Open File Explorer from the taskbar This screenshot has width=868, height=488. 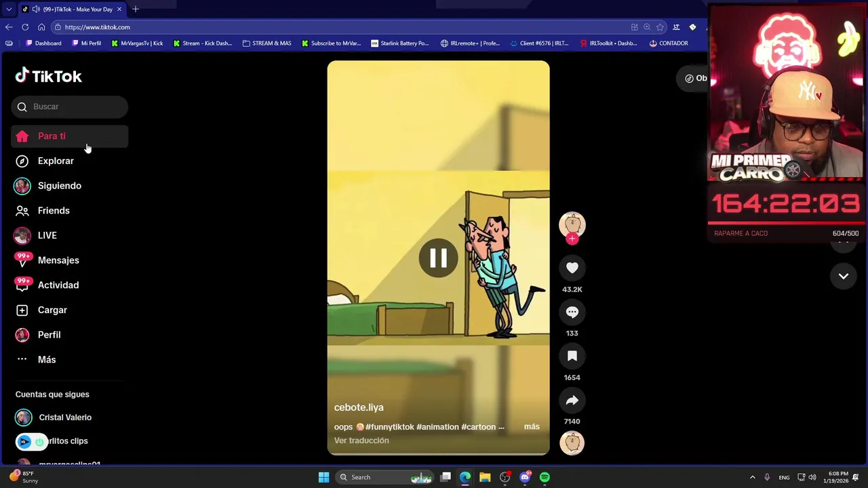click(485, 477)
